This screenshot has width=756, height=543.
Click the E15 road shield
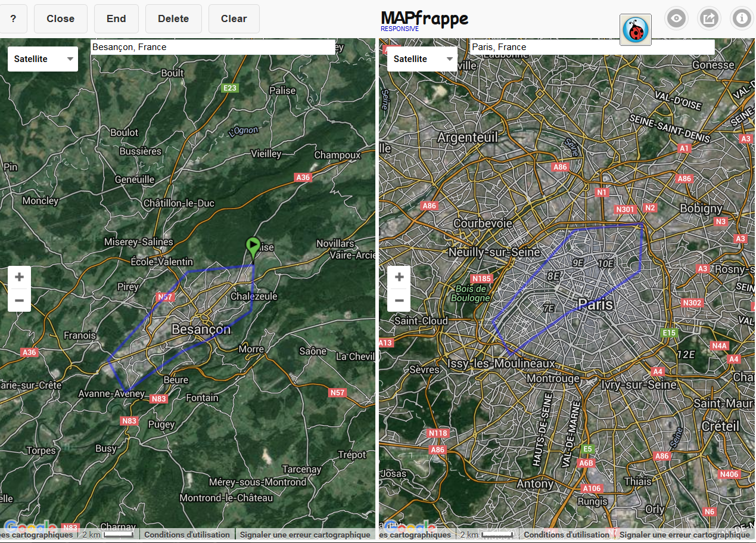click(x=669, y=333)
